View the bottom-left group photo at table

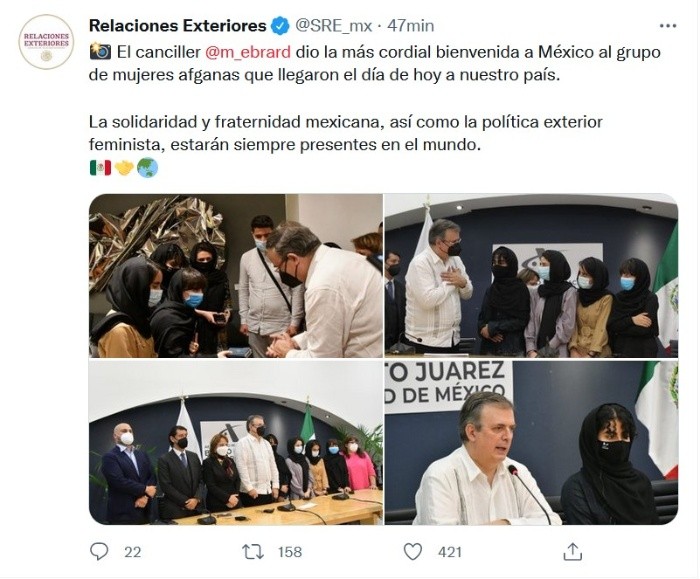[236, 442]
